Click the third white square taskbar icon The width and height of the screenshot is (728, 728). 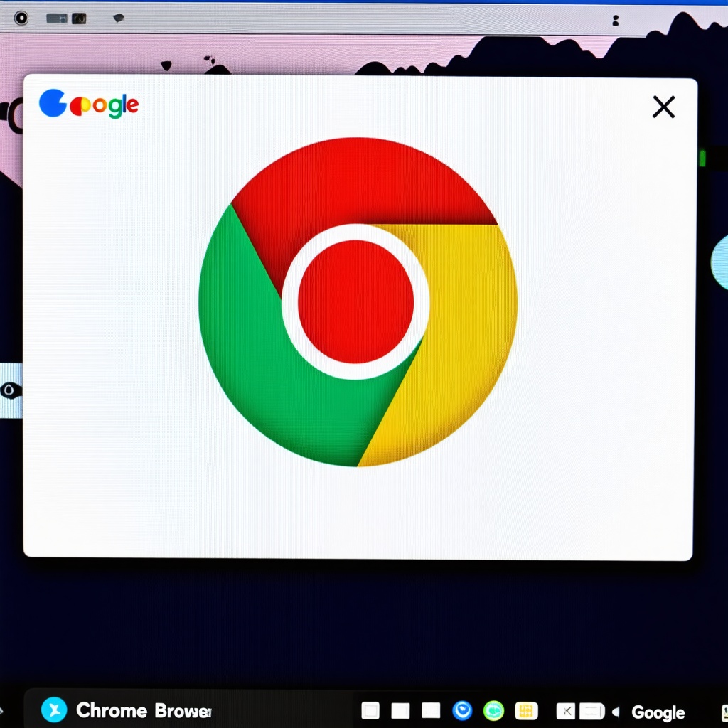tap(431, 710)
